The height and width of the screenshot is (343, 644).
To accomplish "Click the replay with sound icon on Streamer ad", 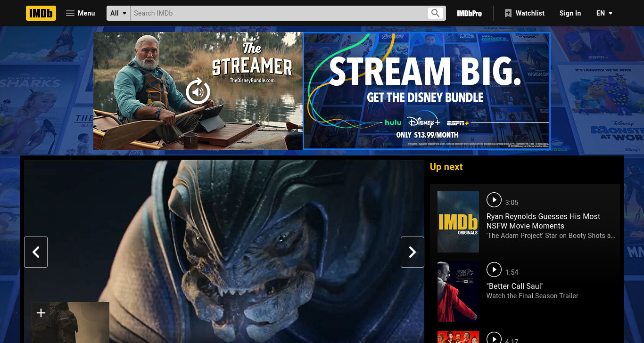I will click(x=198, y=91).
